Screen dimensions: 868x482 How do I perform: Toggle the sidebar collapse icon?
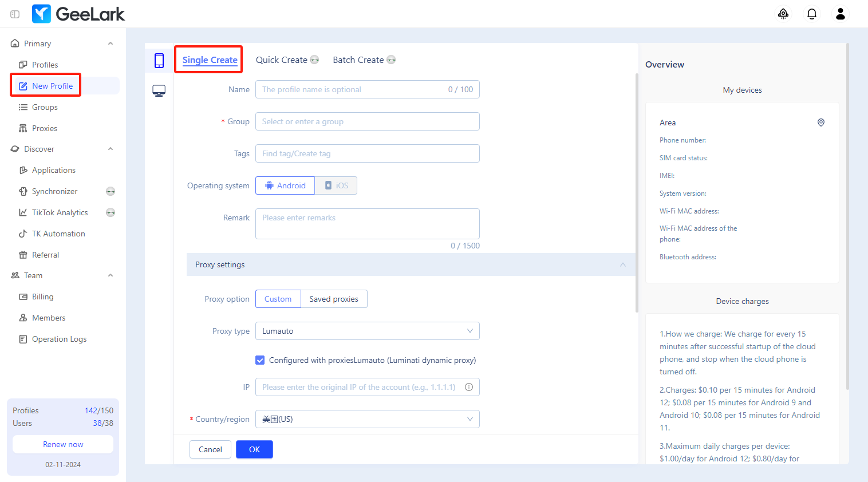[15, 14]
